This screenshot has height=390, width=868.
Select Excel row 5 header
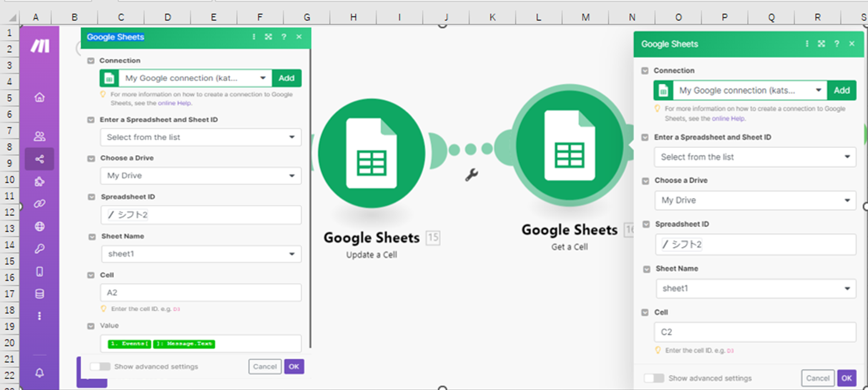[9, 98]
